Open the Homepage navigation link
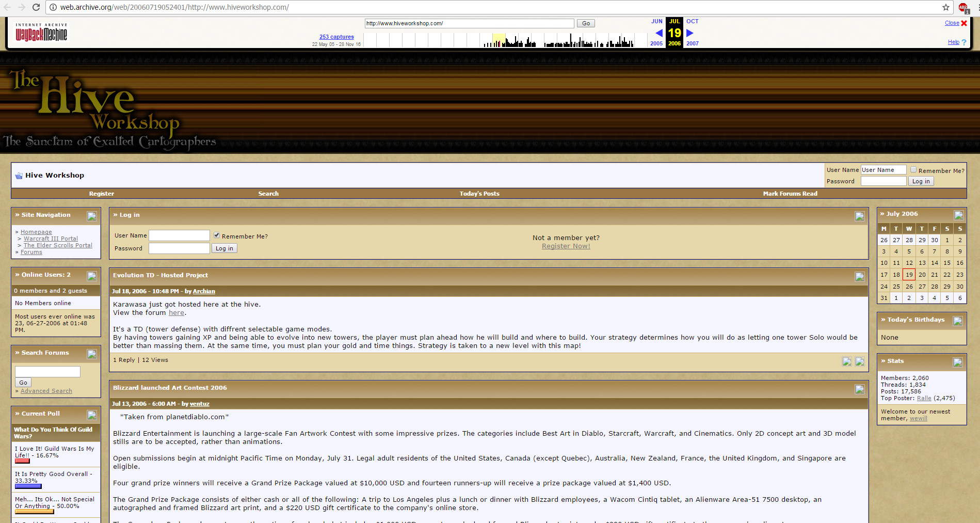The height and width of the screenshot is (523, 980). [x=36, y=232]
